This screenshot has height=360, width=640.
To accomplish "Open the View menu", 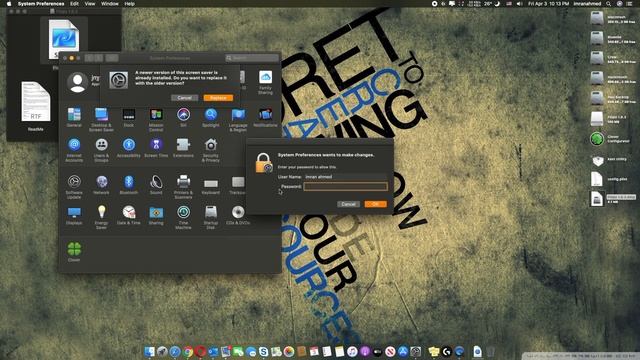I will [90, 4].
